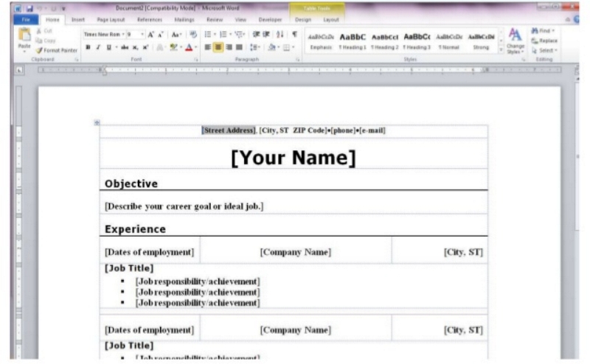Switch to the Insert tab

[x=78, y=20]
